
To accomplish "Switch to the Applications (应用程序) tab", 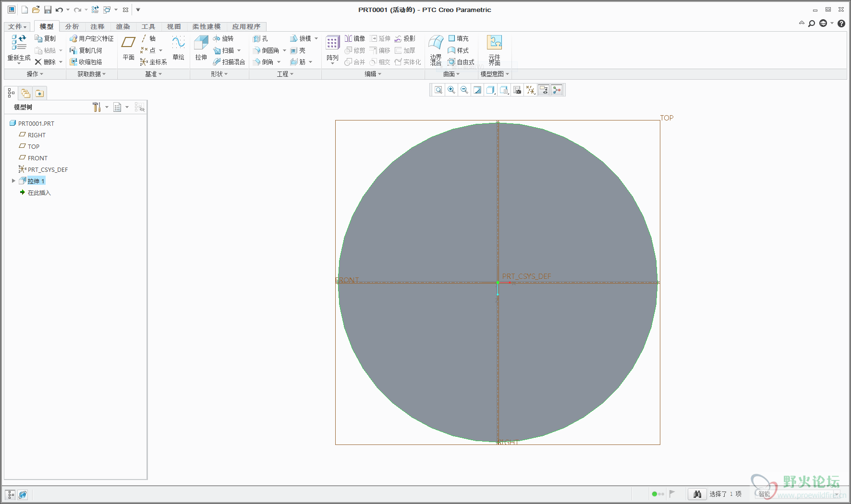I will pyautogui.click(x=246, y=26).
